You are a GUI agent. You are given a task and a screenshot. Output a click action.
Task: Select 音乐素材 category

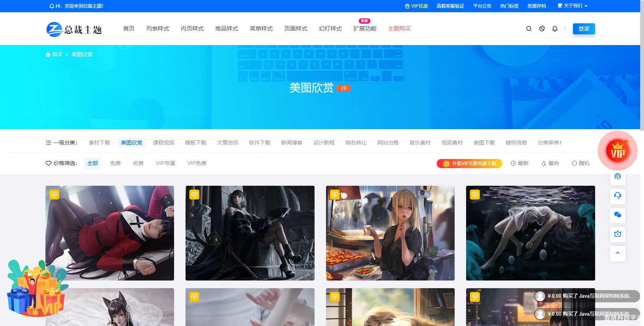click(x=420, y=143)
